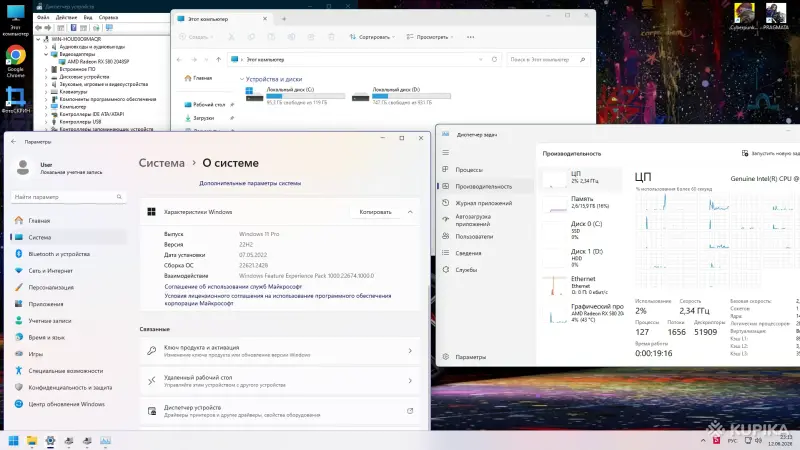This screenshot has height=450, width=800.
Task: Open File Explorer from the taskbar
Action: click(32, 440)
